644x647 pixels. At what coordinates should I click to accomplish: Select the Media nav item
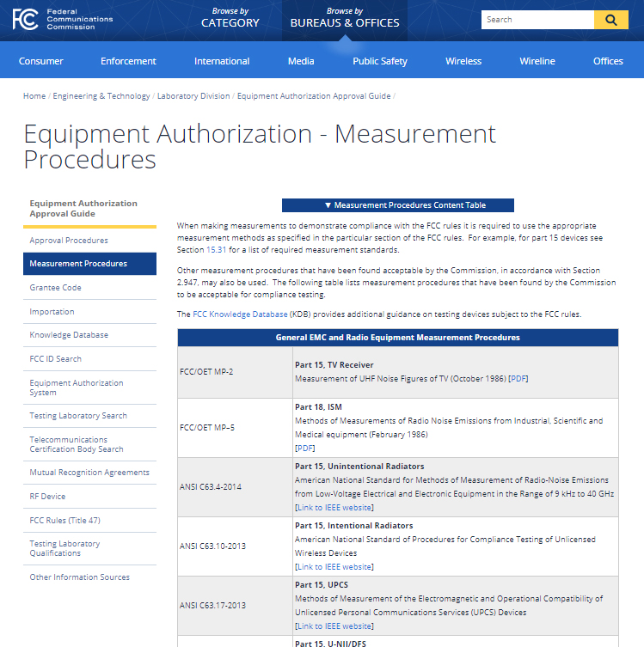click(x=301, y=61)
